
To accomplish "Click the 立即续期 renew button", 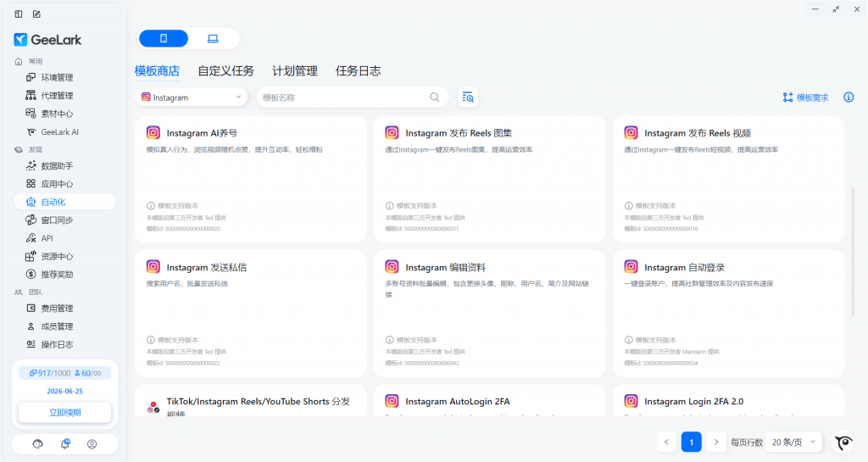I will tap(65, 413).
